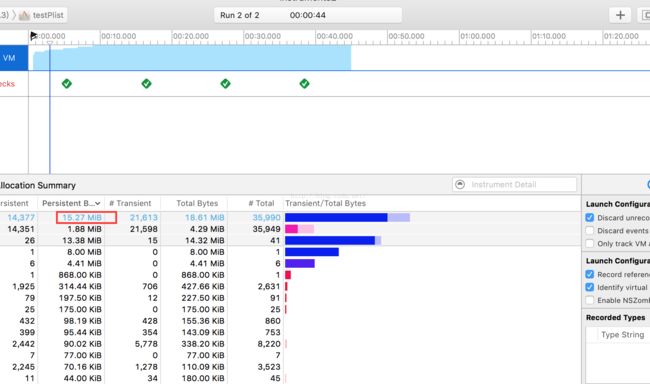This screenshot has width=650, height=384.
Task: Click the timeline playhead start marker
Action: [34, 36]
